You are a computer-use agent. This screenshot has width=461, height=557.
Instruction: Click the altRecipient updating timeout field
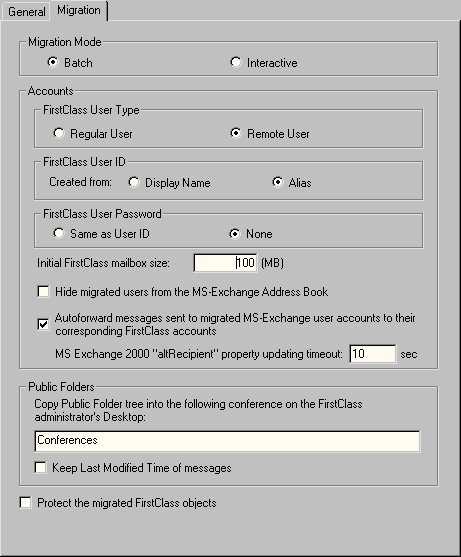click(373, 354)
